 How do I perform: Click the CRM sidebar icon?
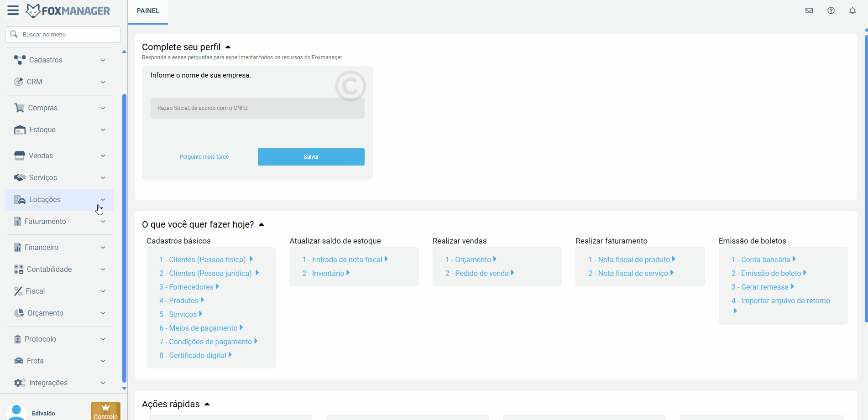pyautogui.click(x=18, y=82)
